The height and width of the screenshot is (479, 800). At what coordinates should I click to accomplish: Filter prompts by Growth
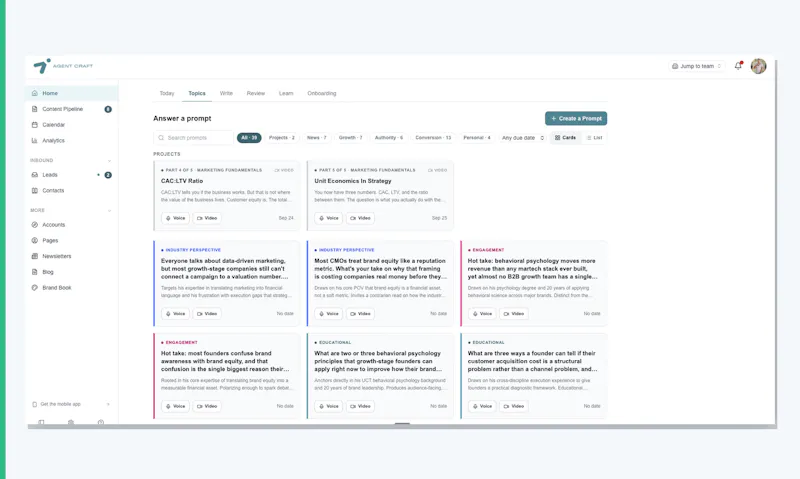pyautogui.click(x=351, y=138)
